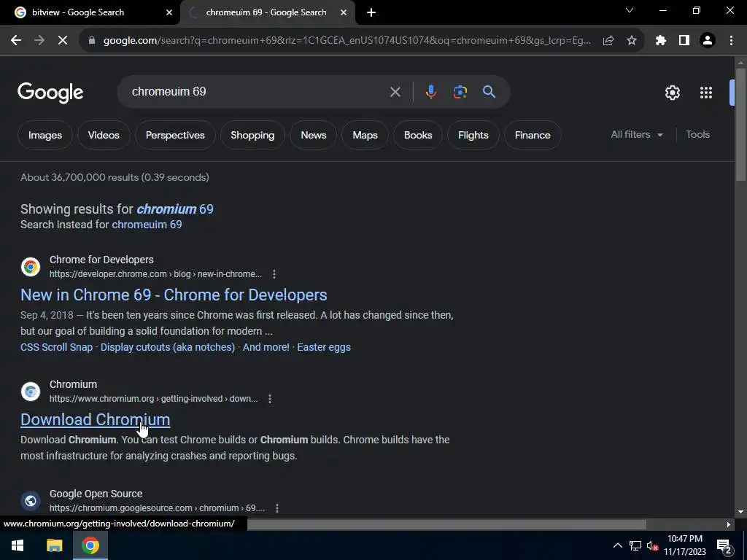Filter results by Finance
This screenshot has width=747, height=560.
pos(533,135)
